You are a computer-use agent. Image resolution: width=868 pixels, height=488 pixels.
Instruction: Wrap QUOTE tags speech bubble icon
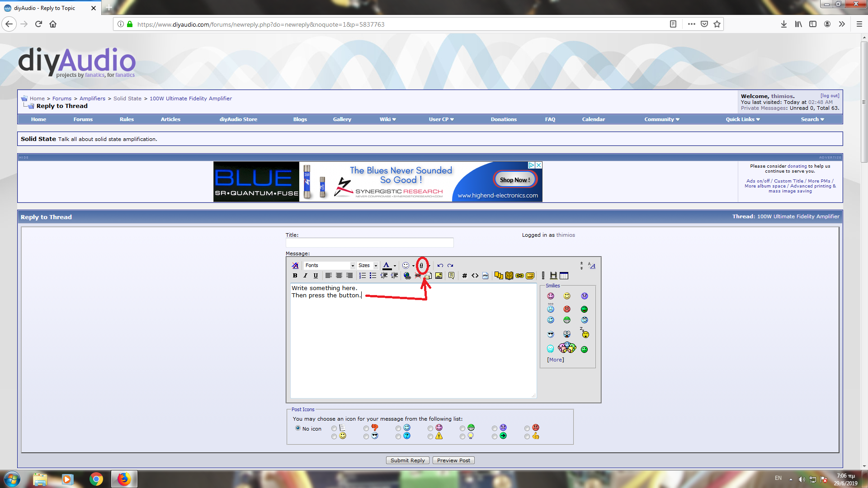click(451, 276)
